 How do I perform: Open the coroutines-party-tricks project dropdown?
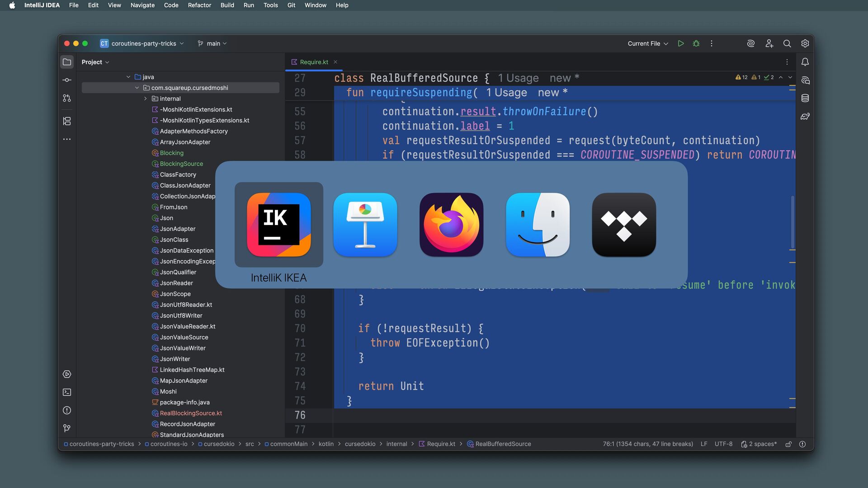[142, 43]
